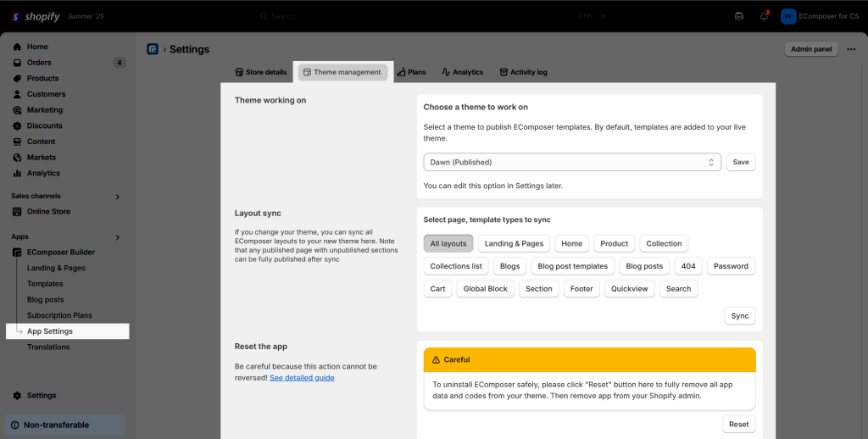Click the warning triangle icon in Careful banner
The width and height of the screenshot is (868, 439).
coord(436,360)
